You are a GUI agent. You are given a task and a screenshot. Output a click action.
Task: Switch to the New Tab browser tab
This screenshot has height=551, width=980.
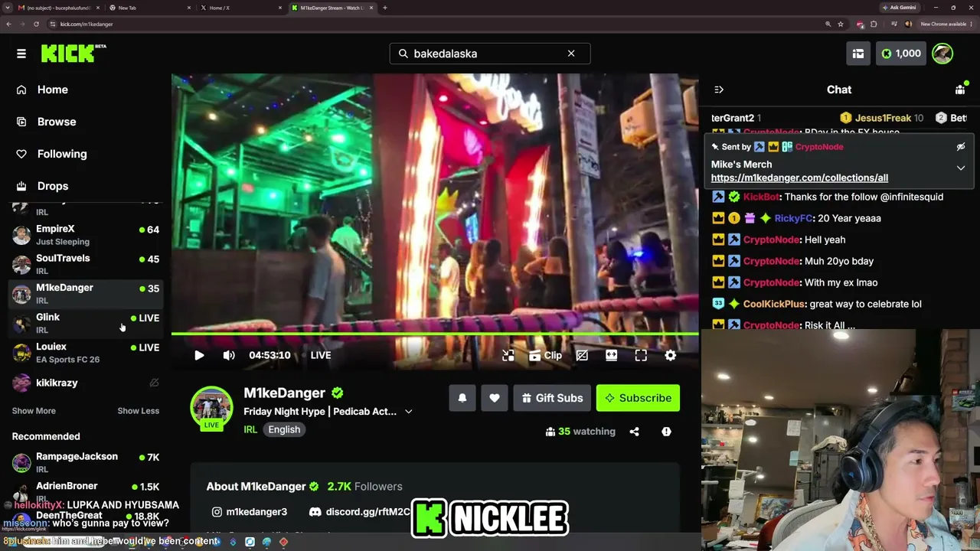click(149, 8)
